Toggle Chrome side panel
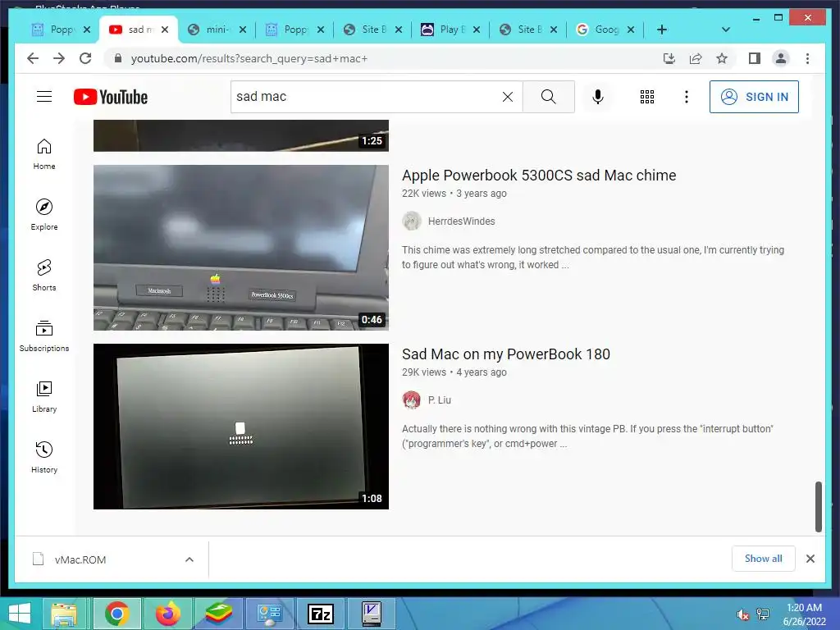 (x=755, y=58)
